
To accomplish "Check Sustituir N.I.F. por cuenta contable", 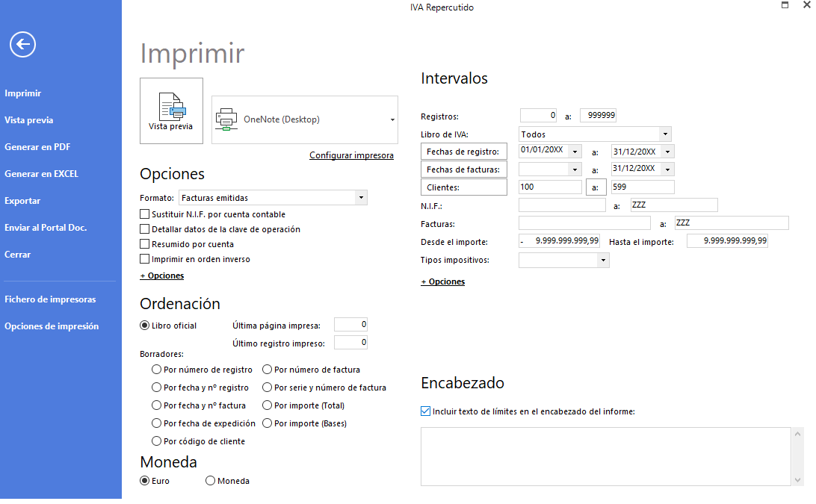I will click(145, 214).
